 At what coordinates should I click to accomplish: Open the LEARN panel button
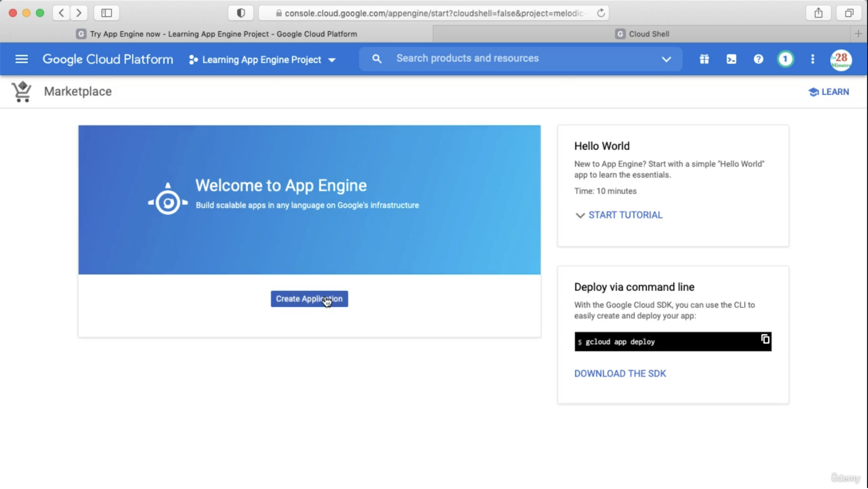click(x=829, y=92)
